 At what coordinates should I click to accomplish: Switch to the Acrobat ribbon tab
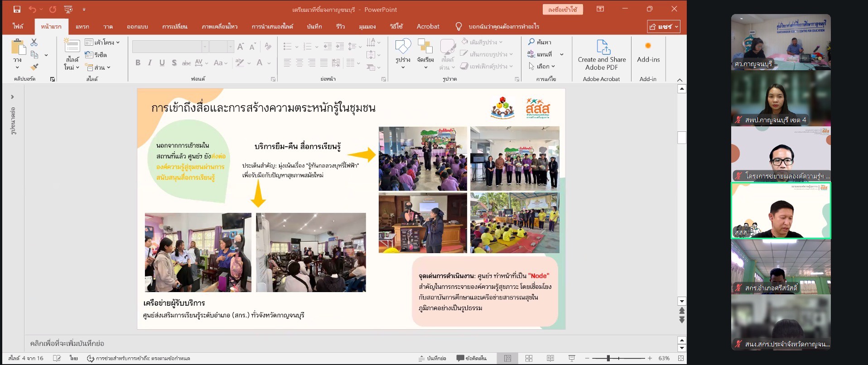(x=428, y=27)
